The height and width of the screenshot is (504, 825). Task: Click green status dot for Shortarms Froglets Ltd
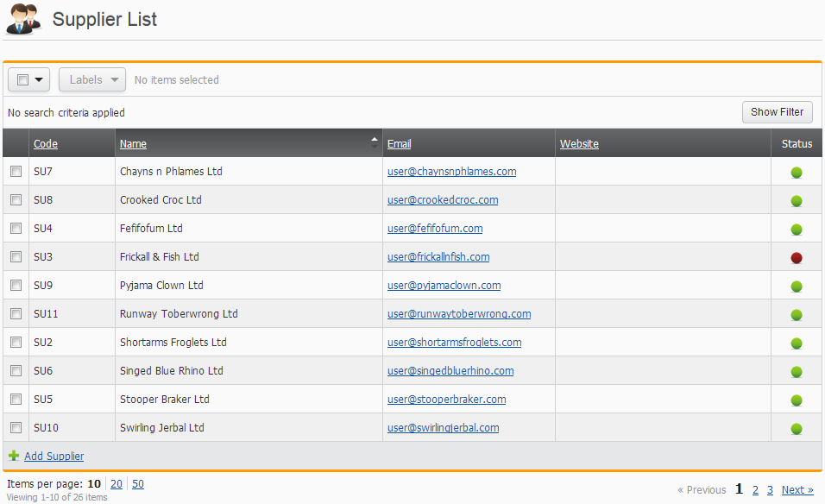[797, 343]
